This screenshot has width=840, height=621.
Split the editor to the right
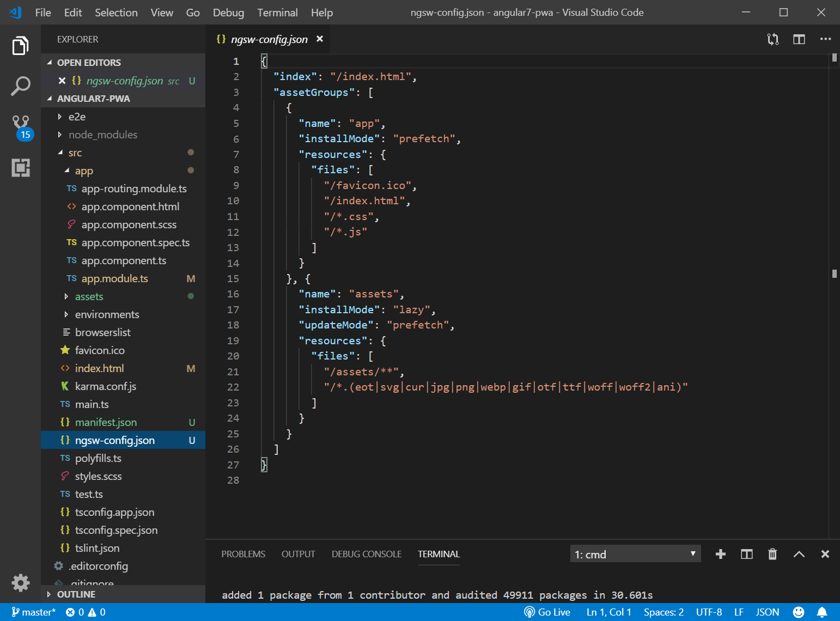tap(799, 39)
